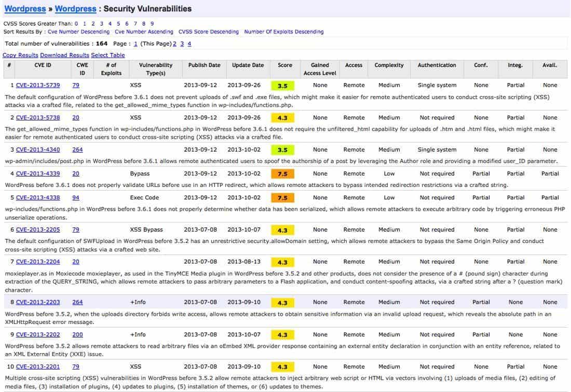
Task: Go to page 3 of vulnerability results
Action: click(182, 44)
